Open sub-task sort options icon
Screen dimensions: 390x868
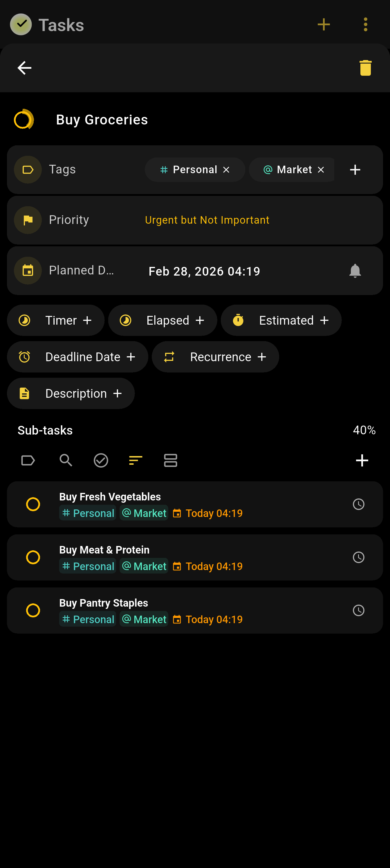click(136, 460)
